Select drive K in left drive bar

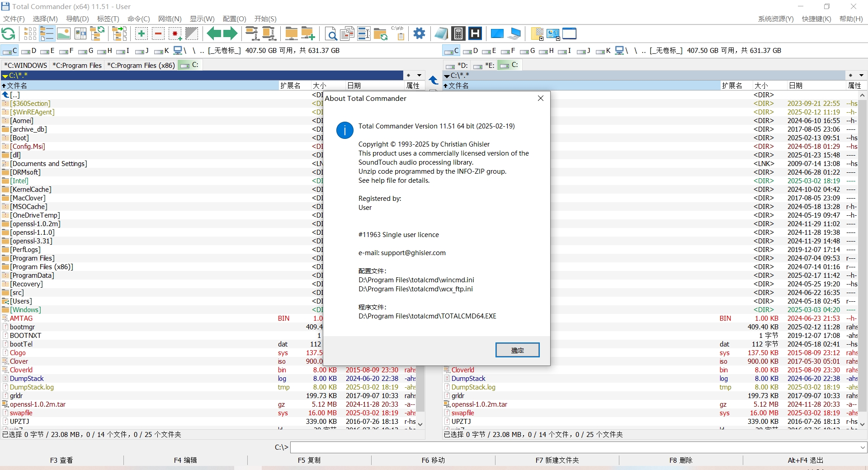tap(161, 51)
